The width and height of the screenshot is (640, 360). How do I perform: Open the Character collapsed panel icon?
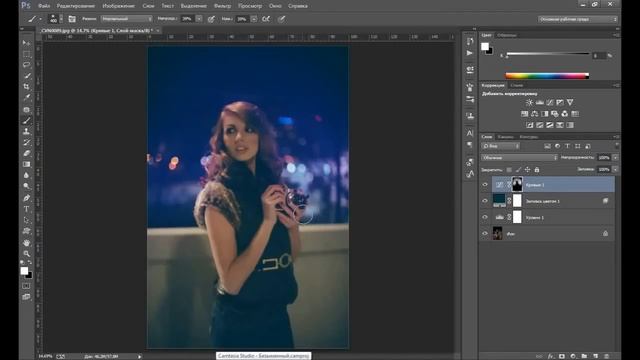[x=470, y=133]
